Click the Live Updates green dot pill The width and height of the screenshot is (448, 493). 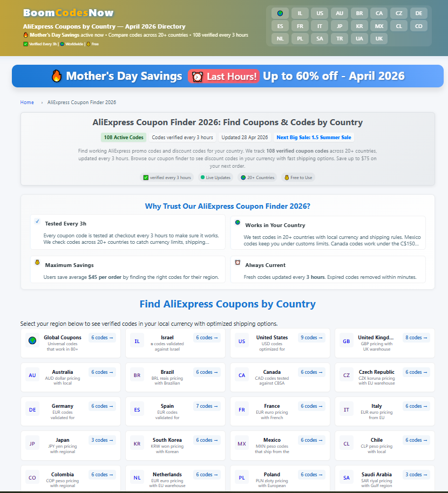coord(215,177)
